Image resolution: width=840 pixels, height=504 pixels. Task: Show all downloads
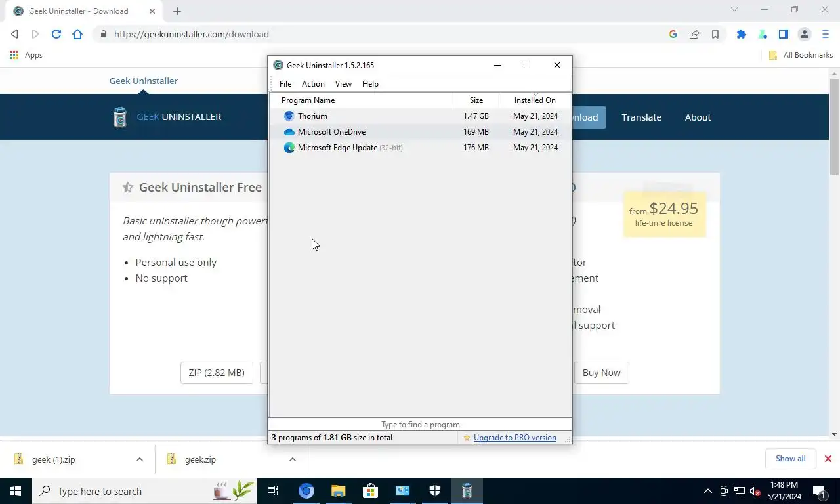pyautogui.click(x=790, y=459)
